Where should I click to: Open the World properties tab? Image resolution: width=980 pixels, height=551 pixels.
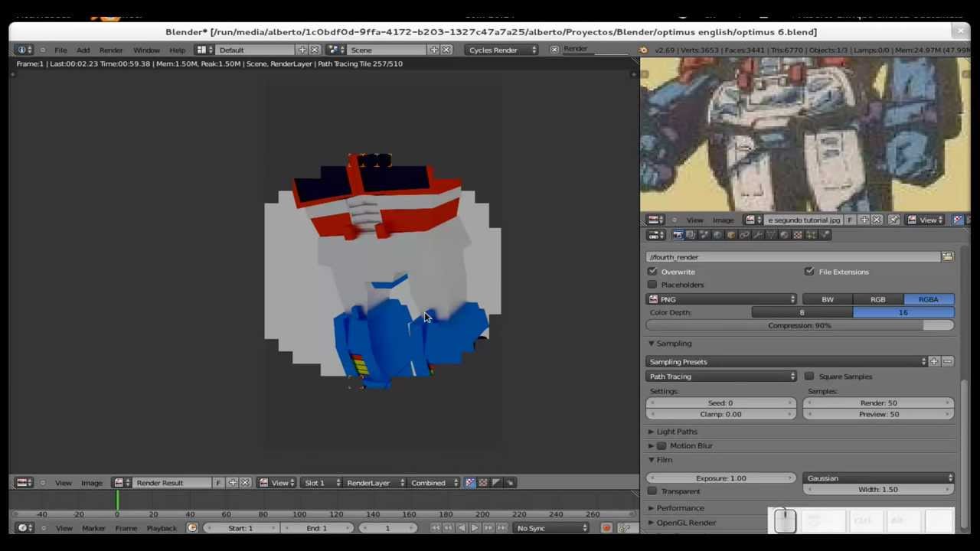[x=717, y=235]
